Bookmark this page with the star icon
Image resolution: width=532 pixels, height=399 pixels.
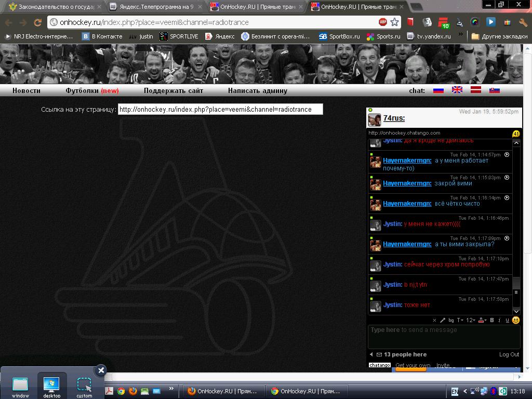(394, 22)
